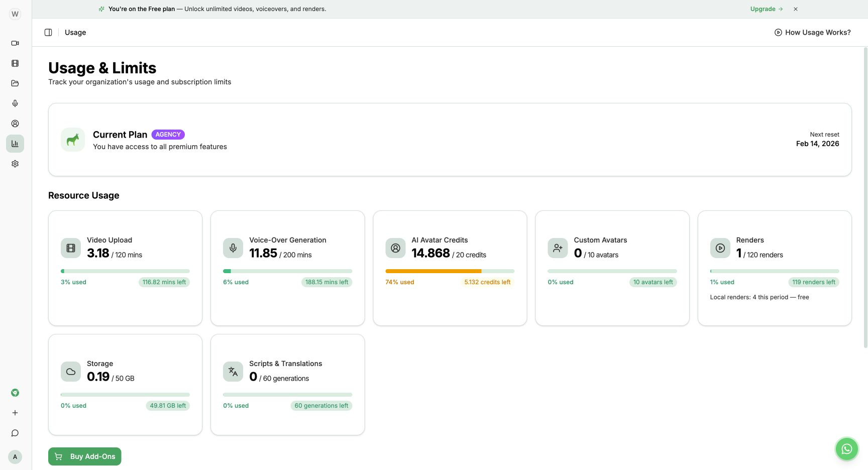Open the video camera sidebar icon
The width and height of the screenshot is (868, 470).
coord(15,43)
